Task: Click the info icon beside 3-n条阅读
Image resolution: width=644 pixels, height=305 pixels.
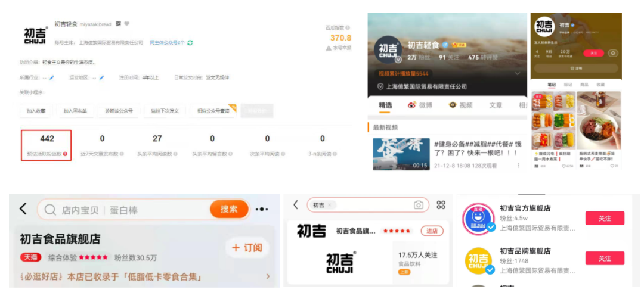Action: [x=336, y=154]
